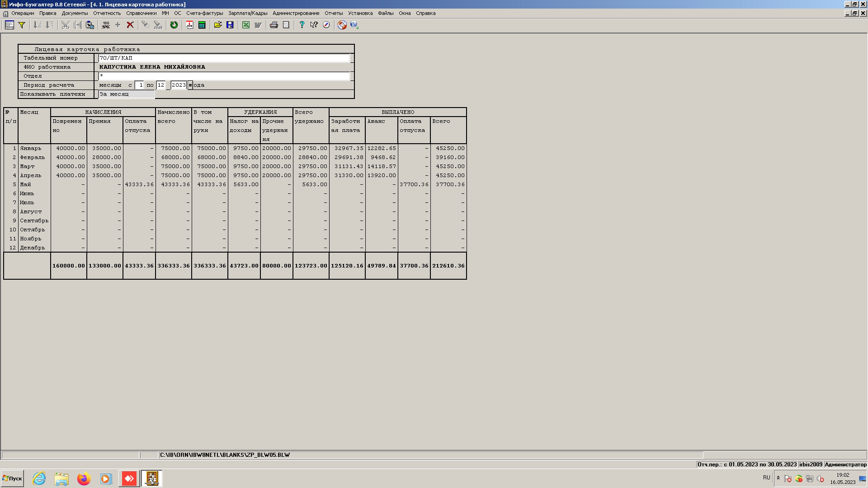Click the За месяц payments field
868x488 pixels.
coord(127,94)
